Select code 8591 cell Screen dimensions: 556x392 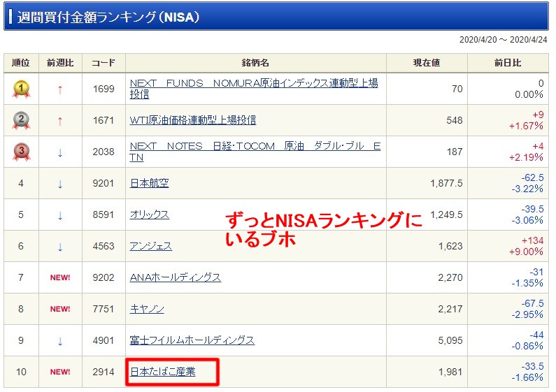104,215
